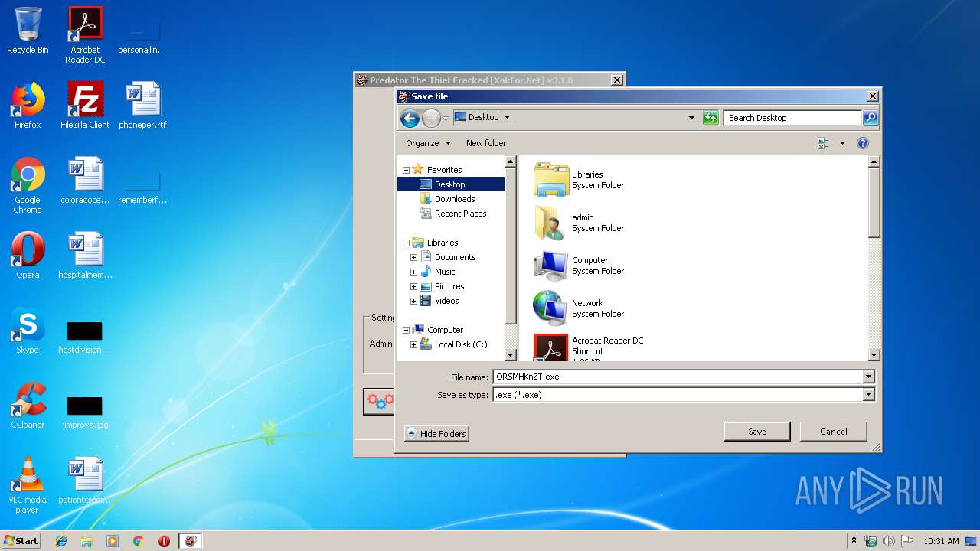Open the Save as type dropdown
Viewport: 980px width, 551px height.
point(868,395)
